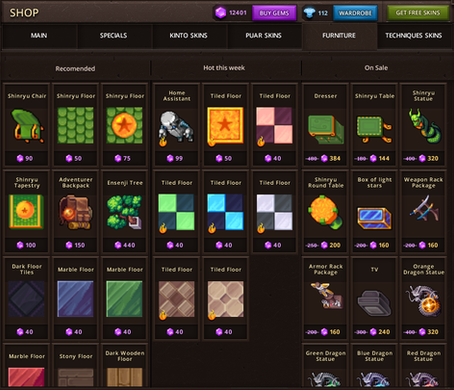454x390 pixels.
Task: Pick the green checkered Tiled Floor
Action: tap(176, 212)
